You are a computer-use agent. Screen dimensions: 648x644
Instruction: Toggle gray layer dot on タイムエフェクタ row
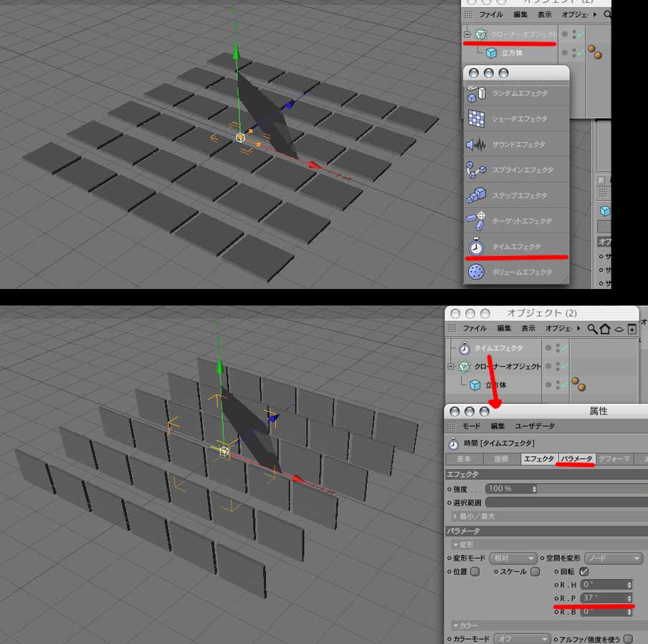click(548, 348)
